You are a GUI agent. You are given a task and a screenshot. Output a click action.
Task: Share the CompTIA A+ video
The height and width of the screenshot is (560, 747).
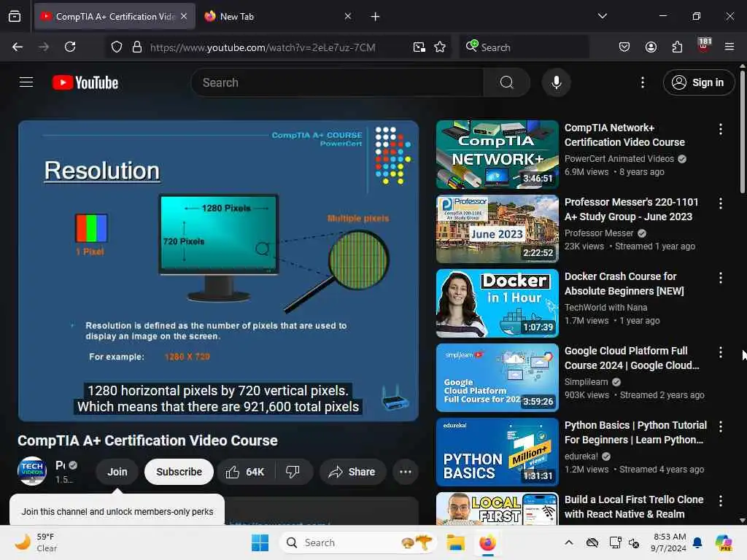click(352, 472)
